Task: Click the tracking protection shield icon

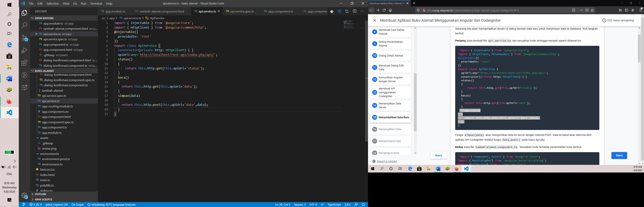Action: (418, 10)
